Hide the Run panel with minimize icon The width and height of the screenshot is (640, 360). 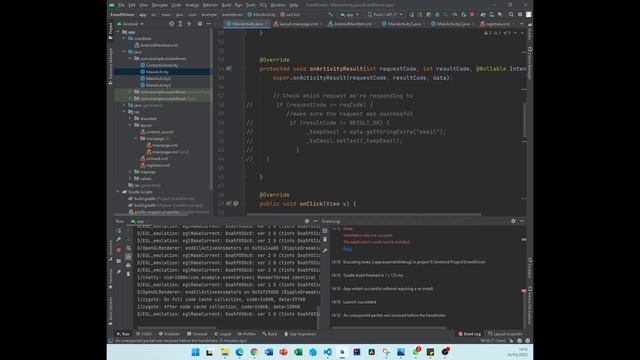(x=316, y=221)
